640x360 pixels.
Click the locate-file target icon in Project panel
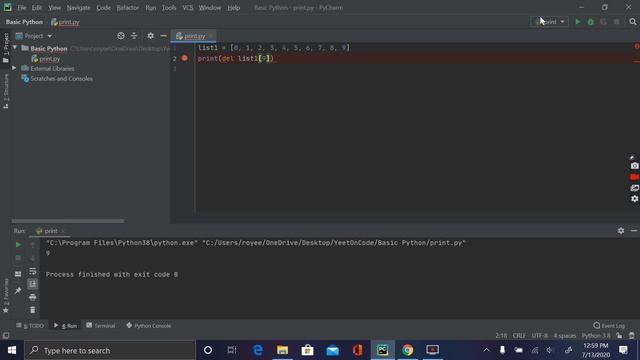click(x=121, y=36)
